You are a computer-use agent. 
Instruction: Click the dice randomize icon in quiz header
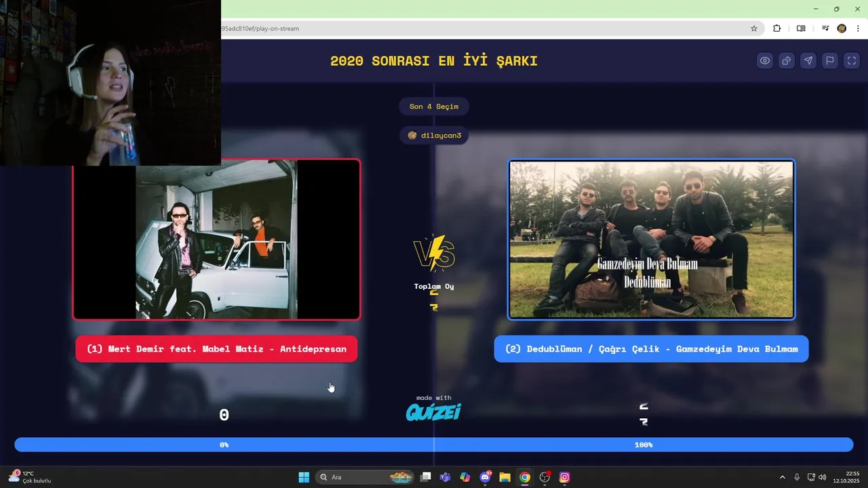pos(787,60)
